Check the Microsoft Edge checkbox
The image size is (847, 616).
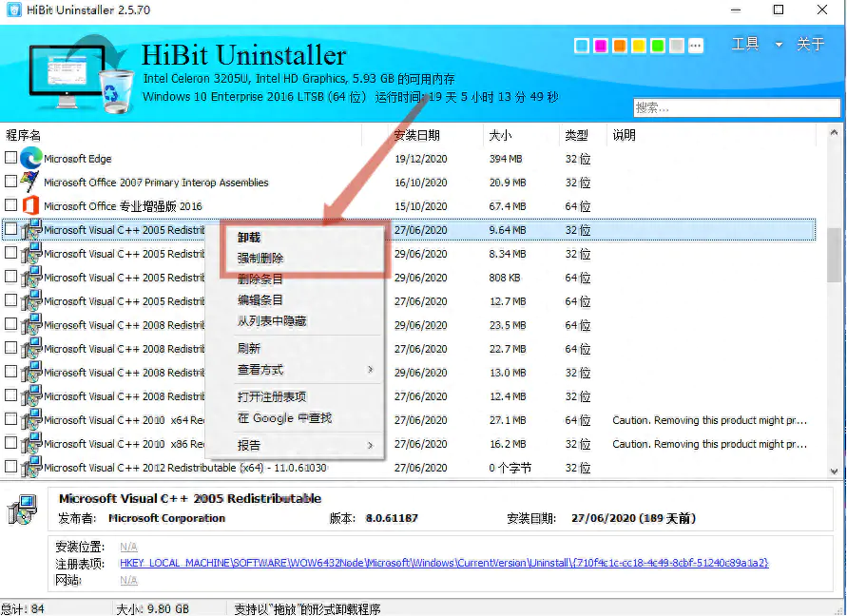click(11, 158)
